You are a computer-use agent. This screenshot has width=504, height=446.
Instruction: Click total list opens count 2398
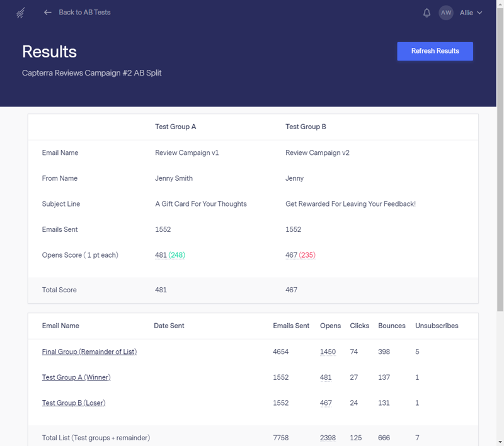click(328, 438)
